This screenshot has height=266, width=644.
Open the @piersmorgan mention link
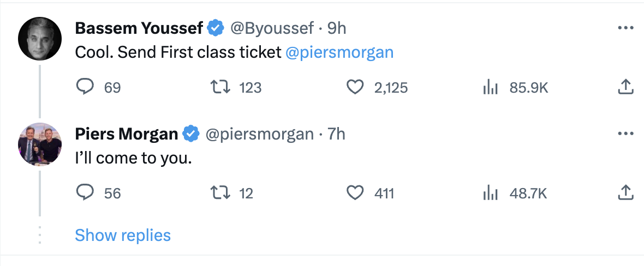[x=339, y=52]
